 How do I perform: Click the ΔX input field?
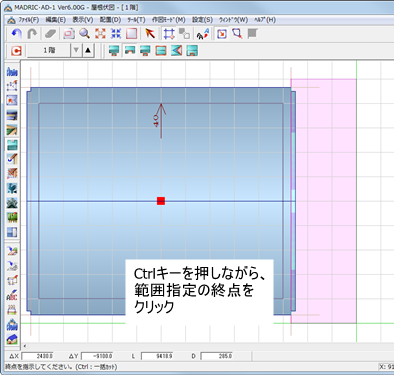point(38,356)
